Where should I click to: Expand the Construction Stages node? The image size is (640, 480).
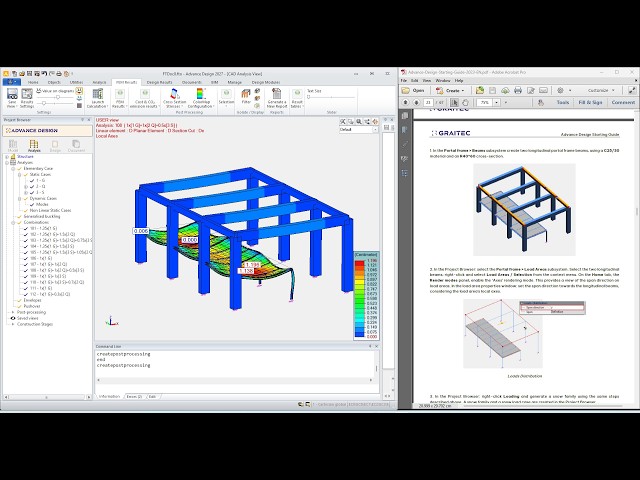pyautogui.click(x=13, y=324)
